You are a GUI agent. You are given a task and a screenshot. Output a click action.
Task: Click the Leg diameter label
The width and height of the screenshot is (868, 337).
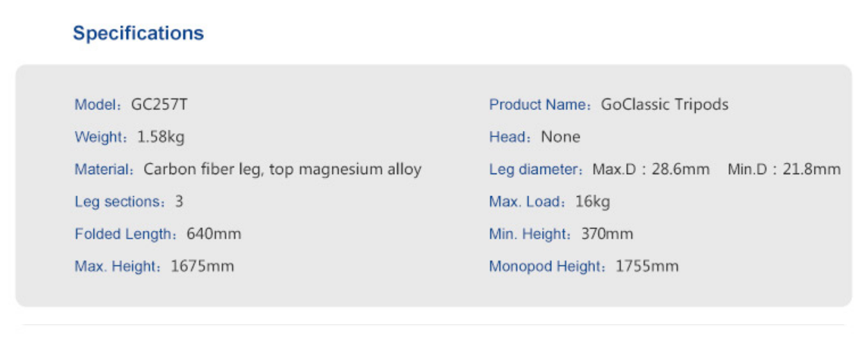pyautogui.click(x=534, y=170)
